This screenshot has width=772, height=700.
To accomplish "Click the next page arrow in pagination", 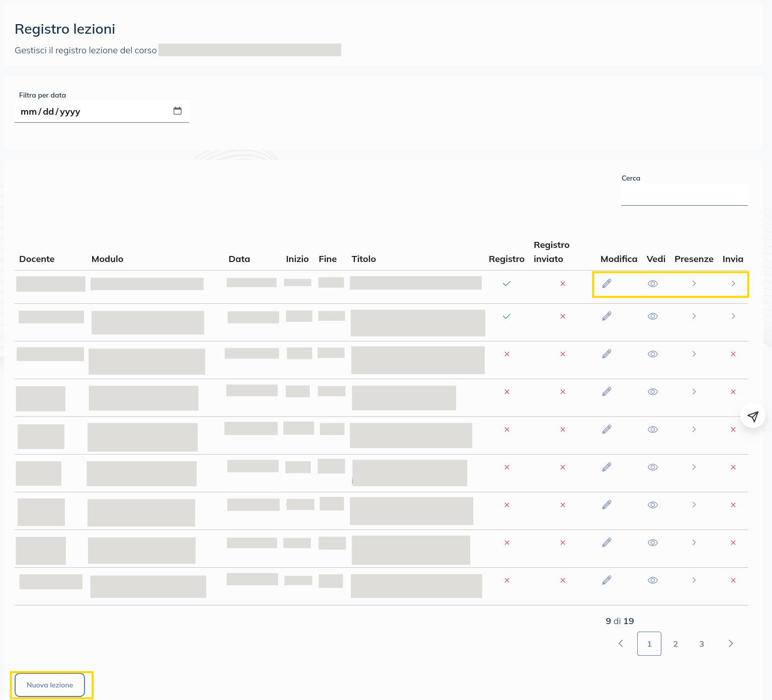I will coord(730,644).
